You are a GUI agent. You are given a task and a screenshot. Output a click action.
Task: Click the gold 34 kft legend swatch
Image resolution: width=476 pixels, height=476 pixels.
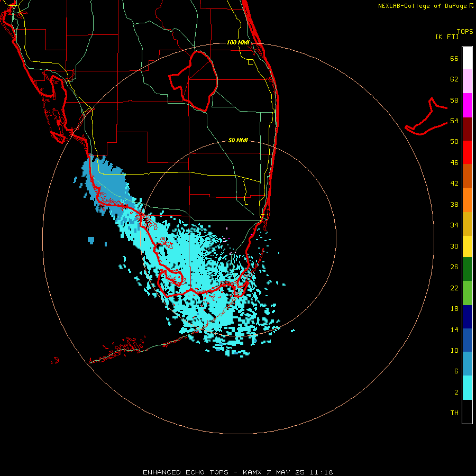(x=467, y=224)
